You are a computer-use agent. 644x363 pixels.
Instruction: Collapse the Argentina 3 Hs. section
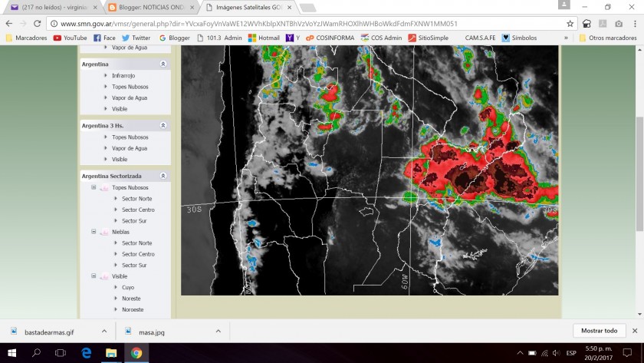(163, 125)
